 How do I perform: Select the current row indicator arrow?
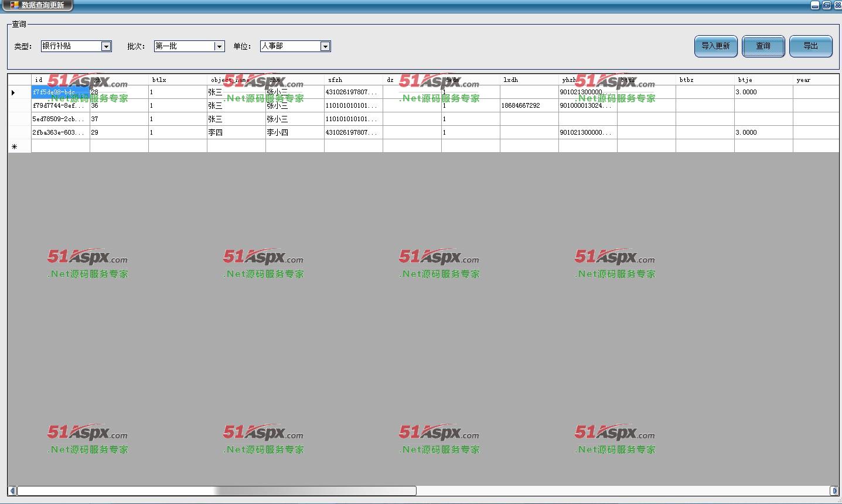click(x=13, y=92)
